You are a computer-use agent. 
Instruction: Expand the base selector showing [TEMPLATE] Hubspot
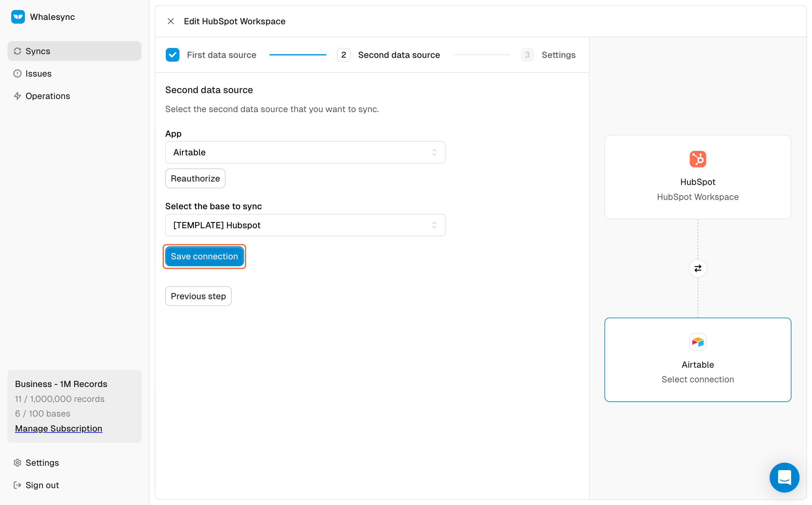305,225
